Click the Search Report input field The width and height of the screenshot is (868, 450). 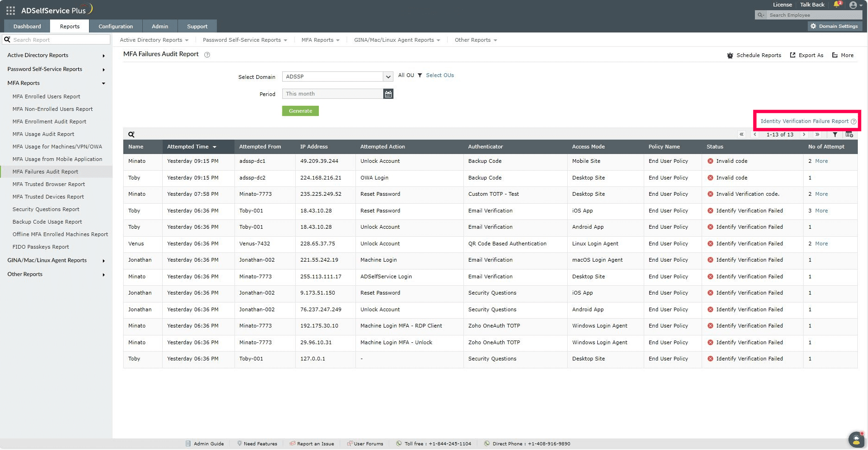(x=59, y=40)
